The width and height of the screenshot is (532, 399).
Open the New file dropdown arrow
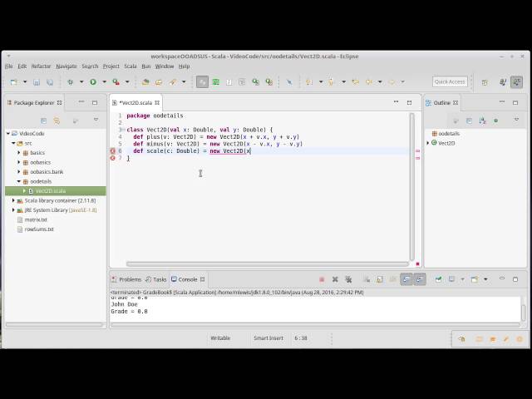[25, 81]
